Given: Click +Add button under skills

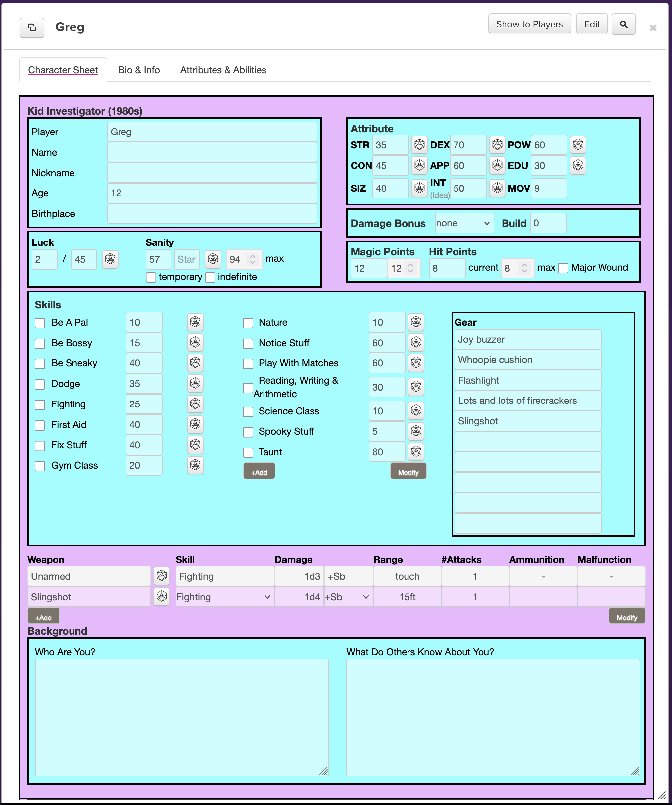Looking at the screenshot, I should pyautogui.click(x=259, y=472).
